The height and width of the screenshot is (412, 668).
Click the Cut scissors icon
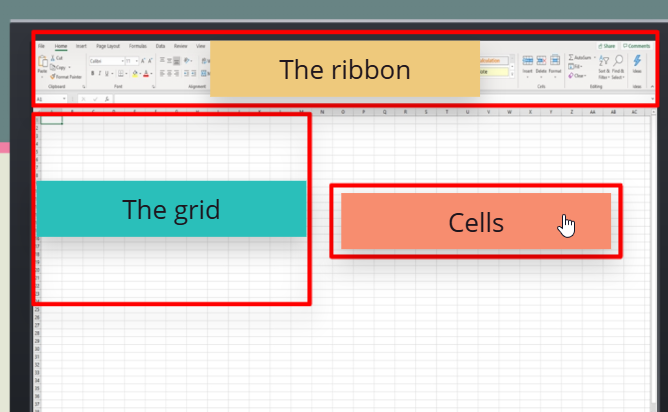[52, 58]
